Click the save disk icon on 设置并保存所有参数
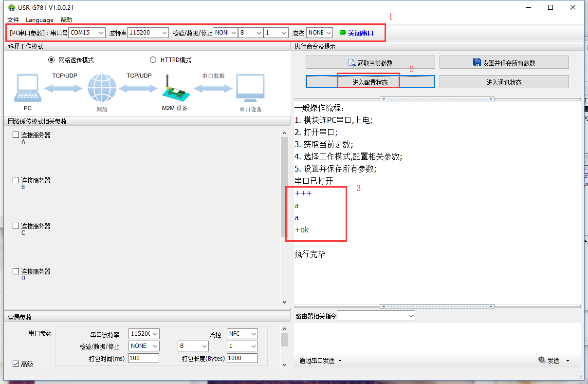The width and height of the screenshot is (588, 384). point(477,62)
